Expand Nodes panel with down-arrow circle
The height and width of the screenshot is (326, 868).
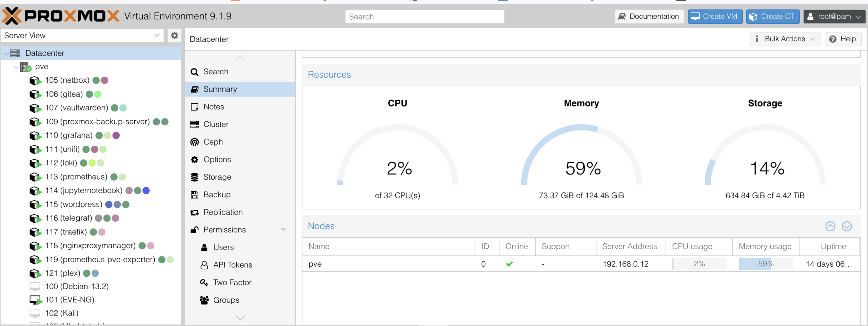[847, 226]
